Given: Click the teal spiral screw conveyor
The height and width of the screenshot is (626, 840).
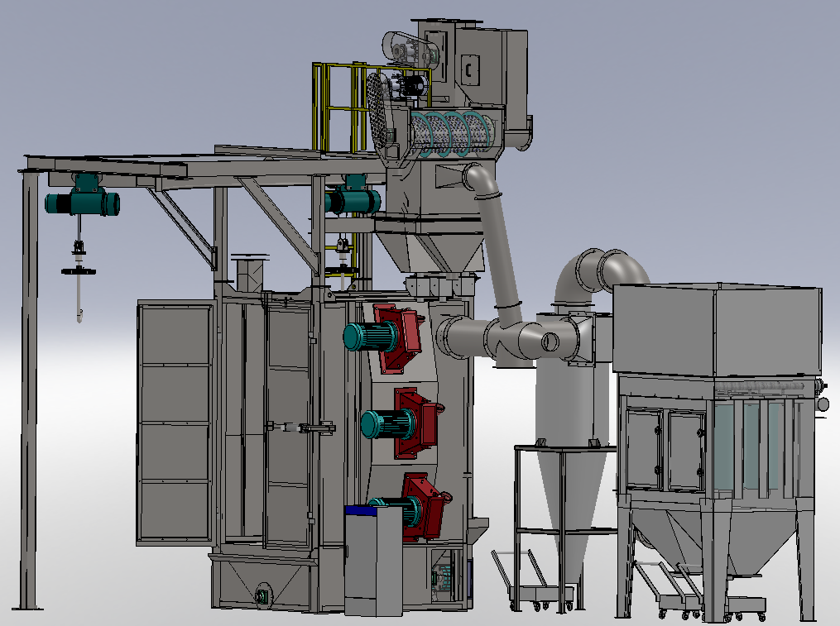Looking at the screenshot, I should point(452,132).
